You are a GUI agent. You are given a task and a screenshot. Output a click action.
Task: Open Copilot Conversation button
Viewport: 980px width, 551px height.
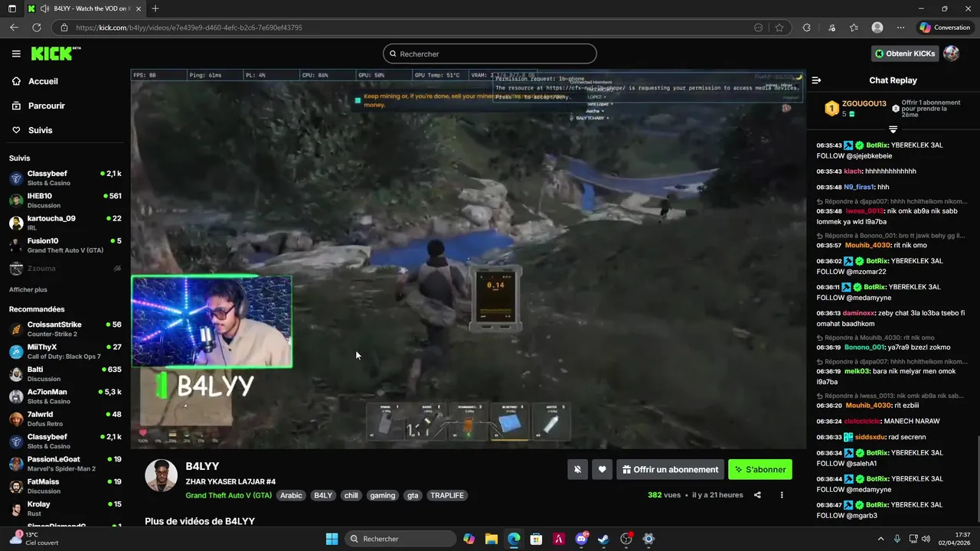[945, 28]
